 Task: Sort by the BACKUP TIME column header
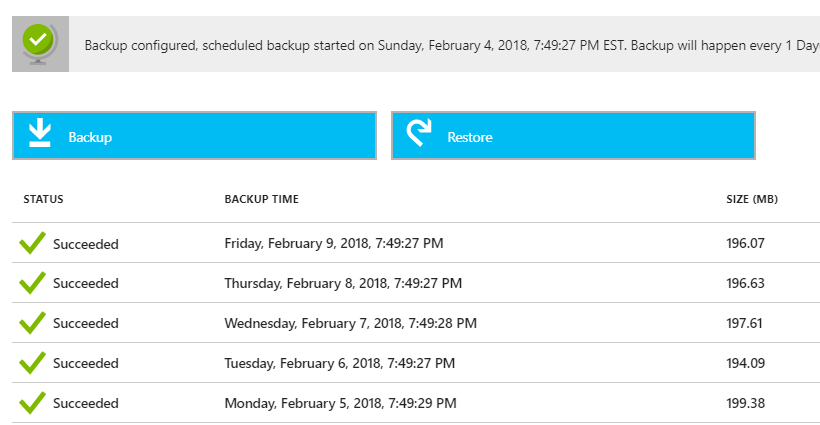(261, 199)
